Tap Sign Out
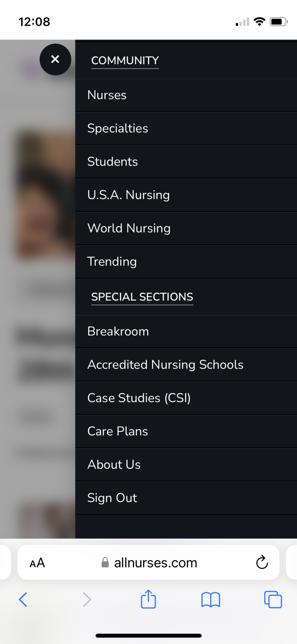This screenshot has width=297, height=644. (x=112, y=498)
